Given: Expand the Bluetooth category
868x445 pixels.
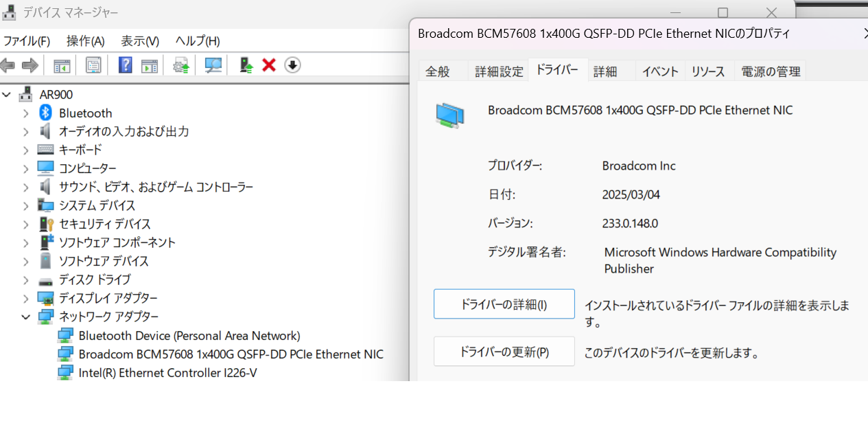Looking at the screenshot, I should click(x=25, y=113).
